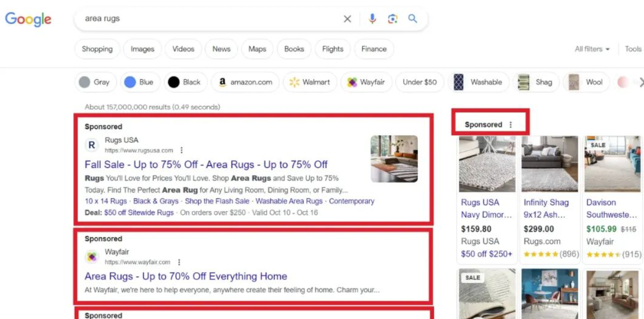Image resolution: width=644 pixels, height=319 pixels.
Task: Open Fall Sale Up to 75% Off link
Action: click(206, 165)
